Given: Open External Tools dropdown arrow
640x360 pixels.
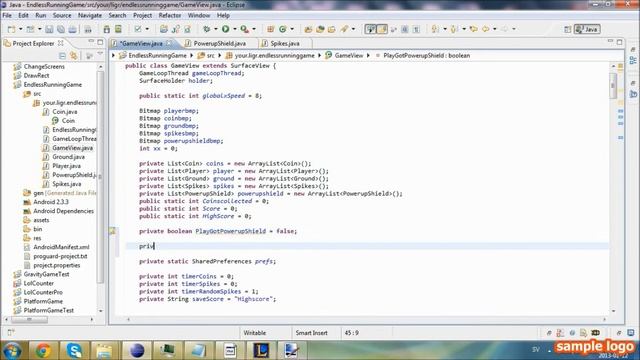Looking at the screenshot, I should click(253, 29).
